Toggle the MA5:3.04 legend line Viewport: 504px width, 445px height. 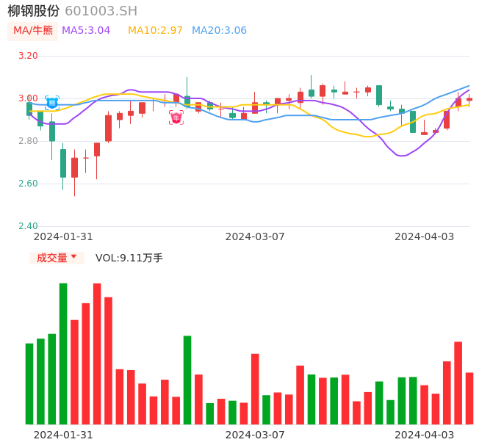click(x=86, y=31)
